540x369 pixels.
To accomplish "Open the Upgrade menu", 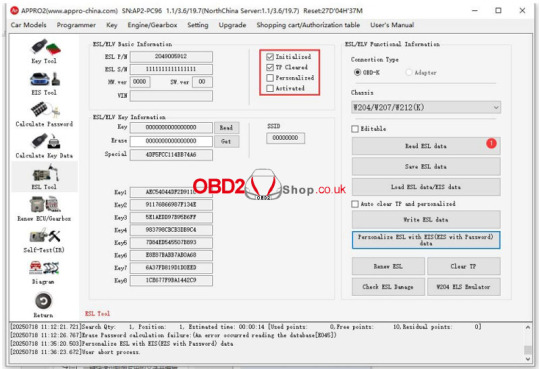I will 232,25.
